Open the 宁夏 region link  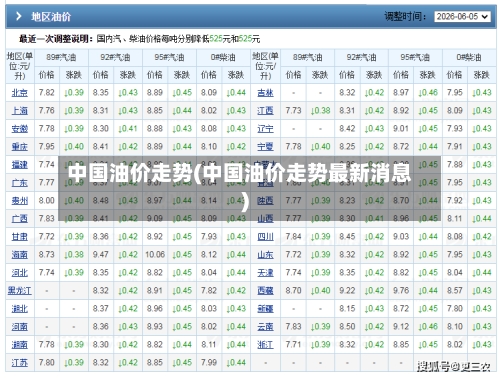pos(265,147)
